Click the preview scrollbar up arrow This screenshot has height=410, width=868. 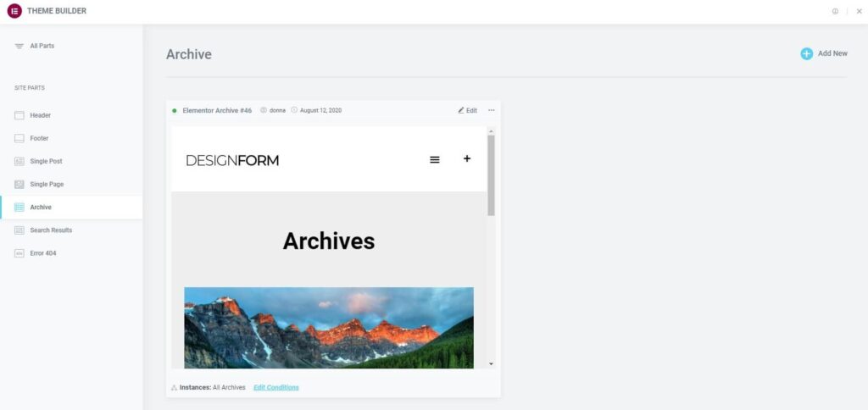491,131
